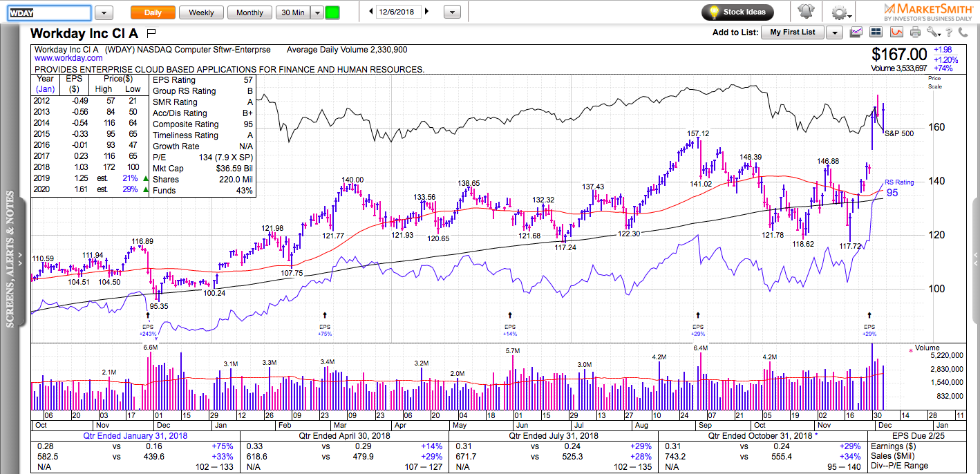Click the phone contact icon
Viewport: 980px width, 474px height.
coord(964,32)
